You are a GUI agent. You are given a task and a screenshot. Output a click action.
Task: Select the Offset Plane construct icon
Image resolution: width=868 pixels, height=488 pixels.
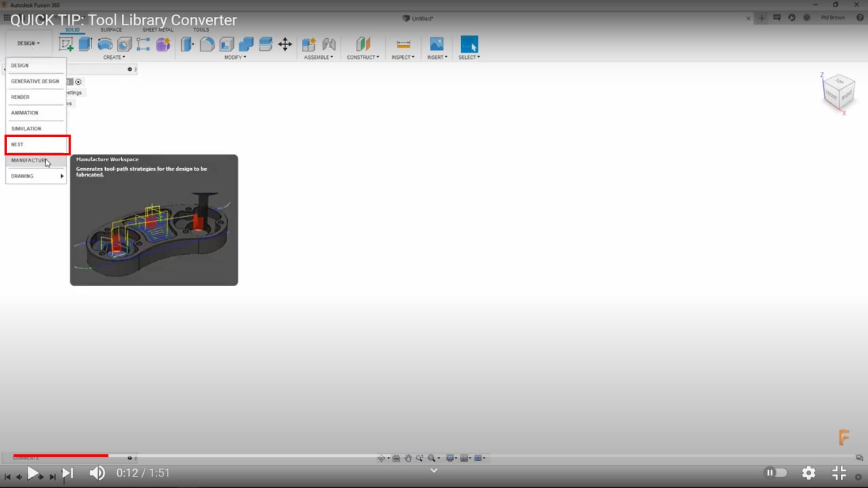click(x=363, y=45)
